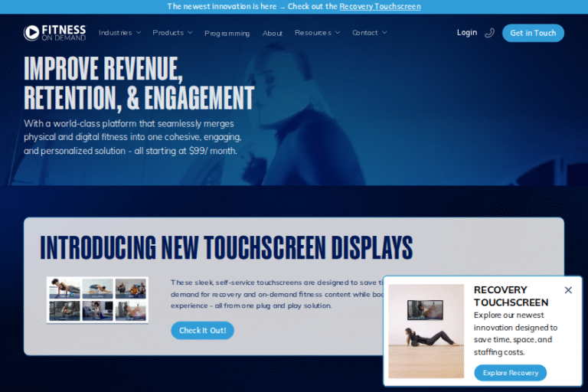Open the About page

click(273, 34)
